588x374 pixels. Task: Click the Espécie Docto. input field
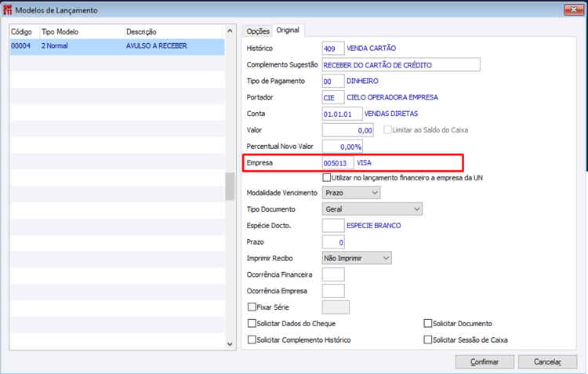click(333, 226)
